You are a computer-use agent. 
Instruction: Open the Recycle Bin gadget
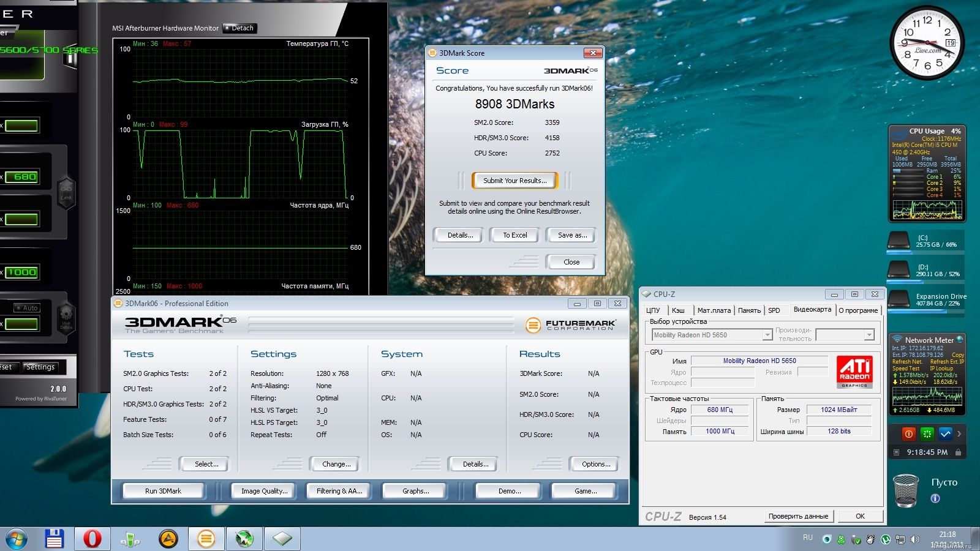906,491
